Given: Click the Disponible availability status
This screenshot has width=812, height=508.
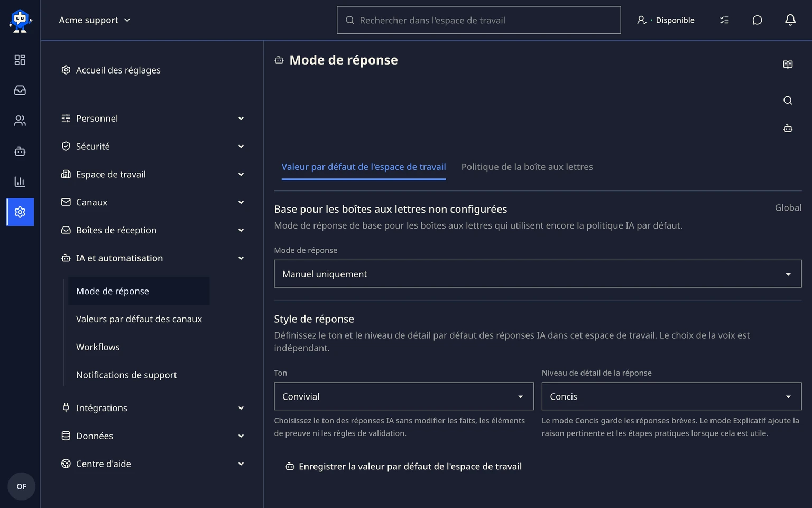Looking at the screenshot, I should [x=666, y=20].
